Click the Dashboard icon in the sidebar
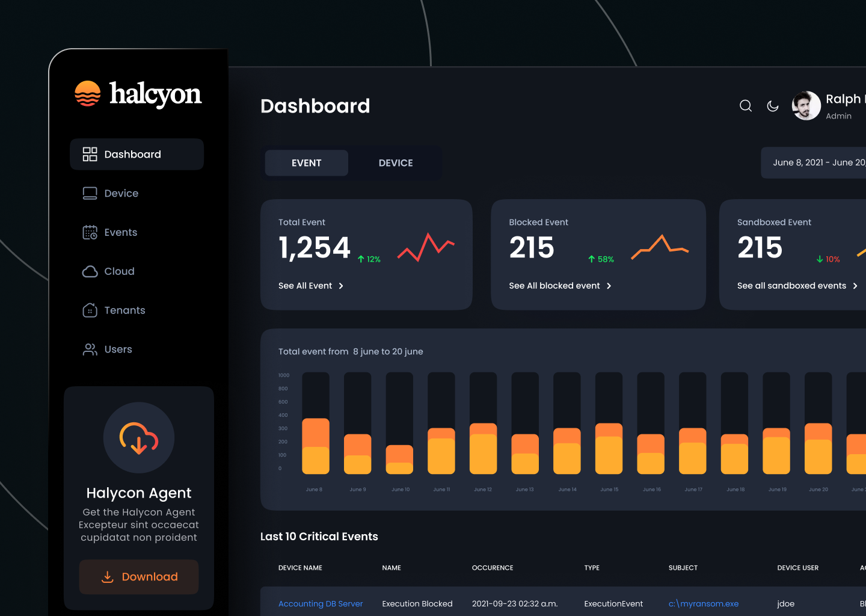 coord(90,154)
